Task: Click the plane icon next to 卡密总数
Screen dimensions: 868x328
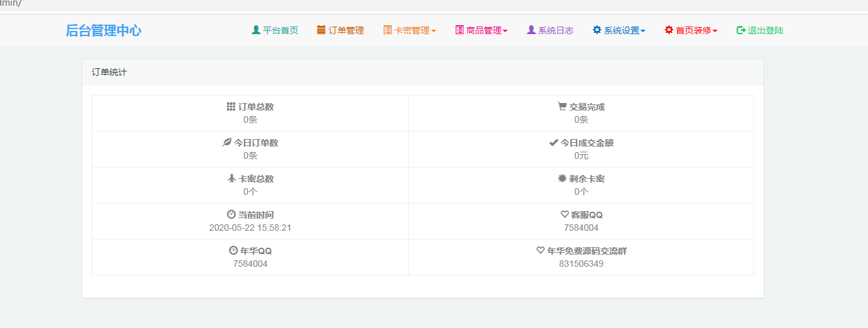Action: click(231, 179)
